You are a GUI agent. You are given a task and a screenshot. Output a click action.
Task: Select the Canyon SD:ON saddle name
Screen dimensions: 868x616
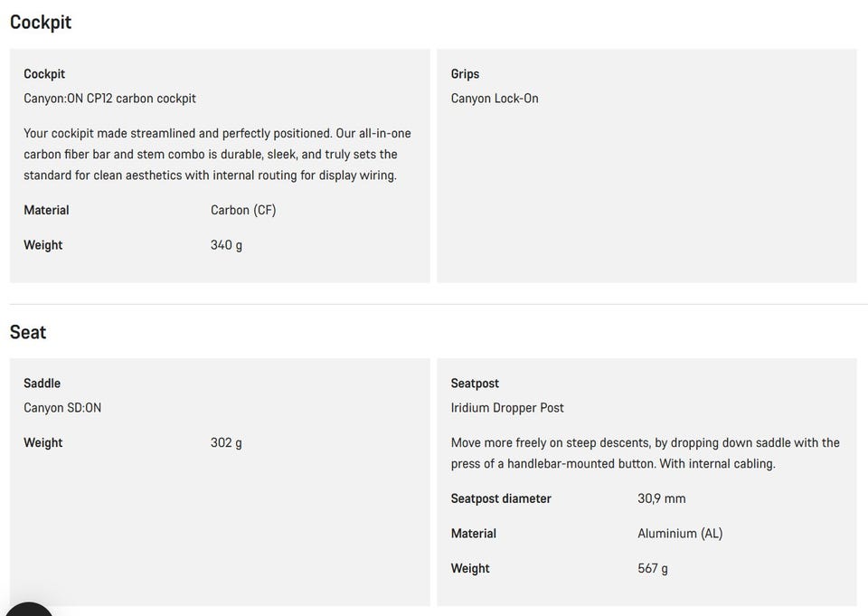[x=62, y=408]
